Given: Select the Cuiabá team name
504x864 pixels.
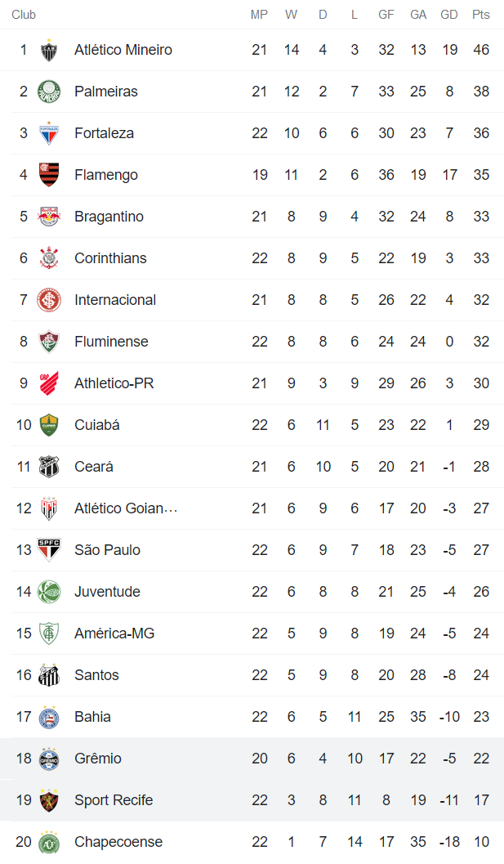Looking at the screenshot, I should click(96, 425).
